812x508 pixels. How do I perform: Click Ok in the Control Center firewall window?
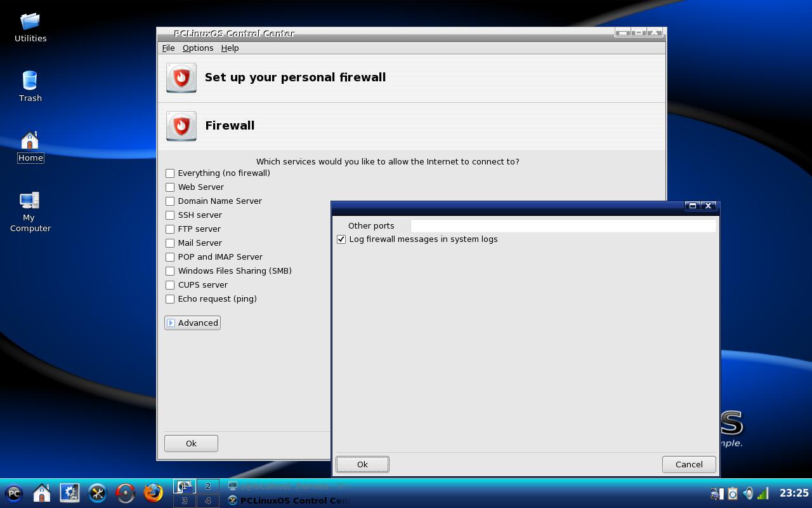click(x=191, y=443)
